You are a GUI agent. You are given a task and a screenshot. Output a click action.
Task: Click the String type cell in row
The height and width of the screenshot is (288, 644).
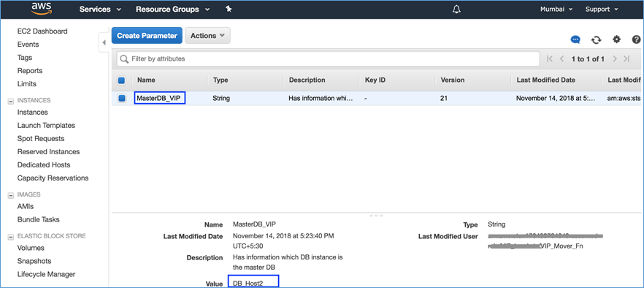tap(221, 99)
